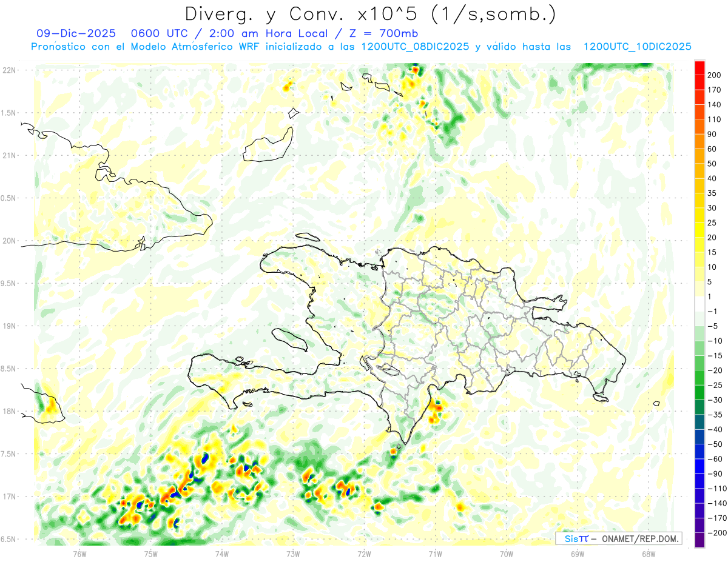The width and height of the screenshot is (728, 562).
Task: Click the '72W' longitude label
Action: point(364,554)
